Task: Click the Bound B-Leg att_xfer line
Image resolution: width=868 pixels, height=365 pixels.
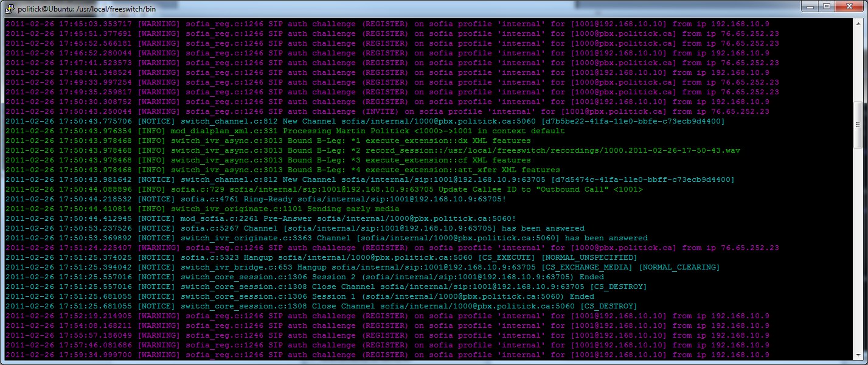Action: coord(283,170)
